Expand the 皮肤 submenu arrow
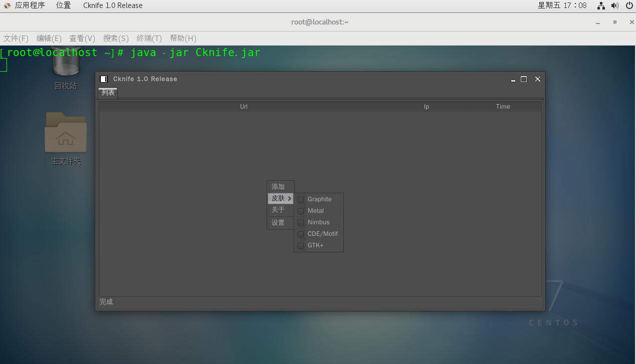 [290, 199]
